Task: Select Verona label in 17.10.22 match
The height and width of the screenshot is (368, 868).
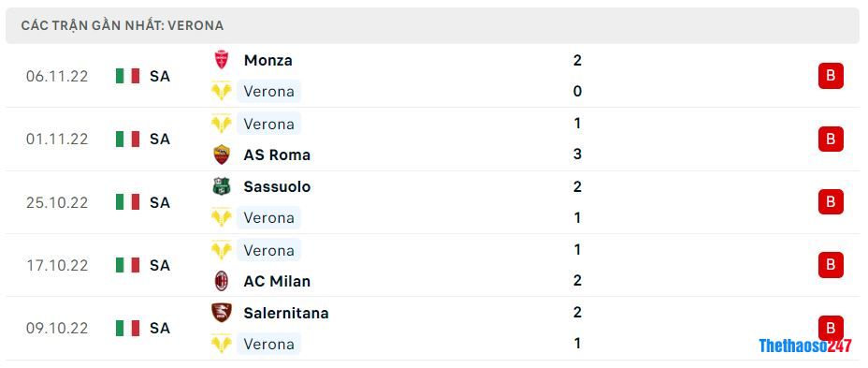Action: pos(269,250)
